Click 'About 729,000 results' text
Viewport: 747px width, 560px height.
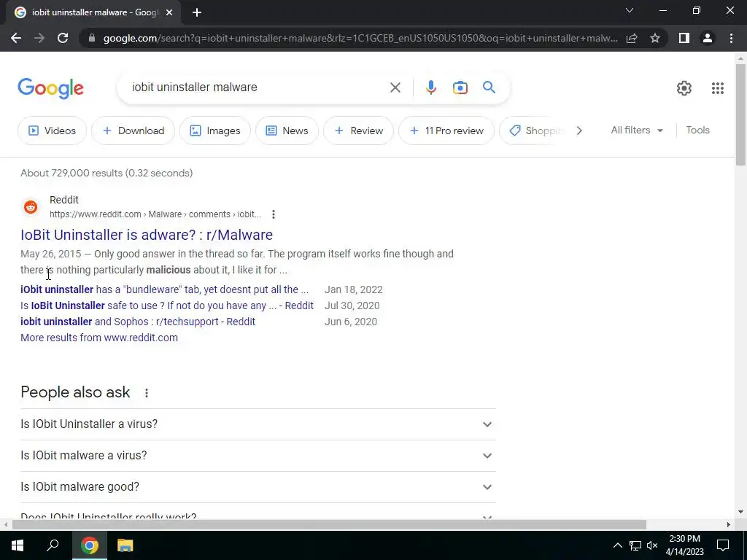tap(107, 174)
